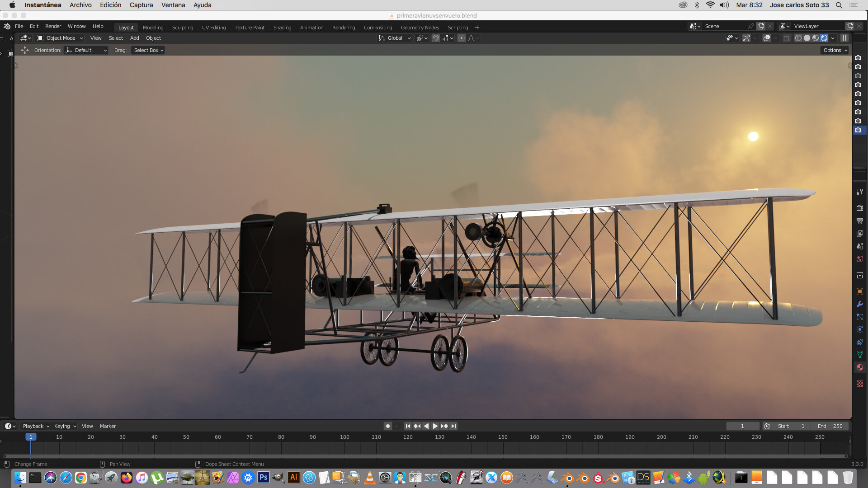Open the Orientation Default dropdown
This screenshot has height=488, width=868.
[x=86, y=50]
